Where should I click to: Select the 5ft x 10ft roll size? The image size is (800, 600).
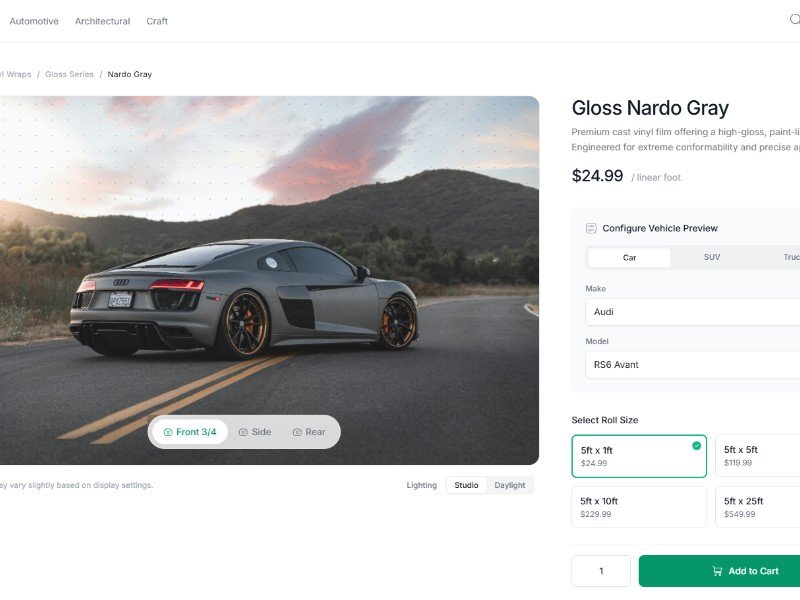coord(639,507)
